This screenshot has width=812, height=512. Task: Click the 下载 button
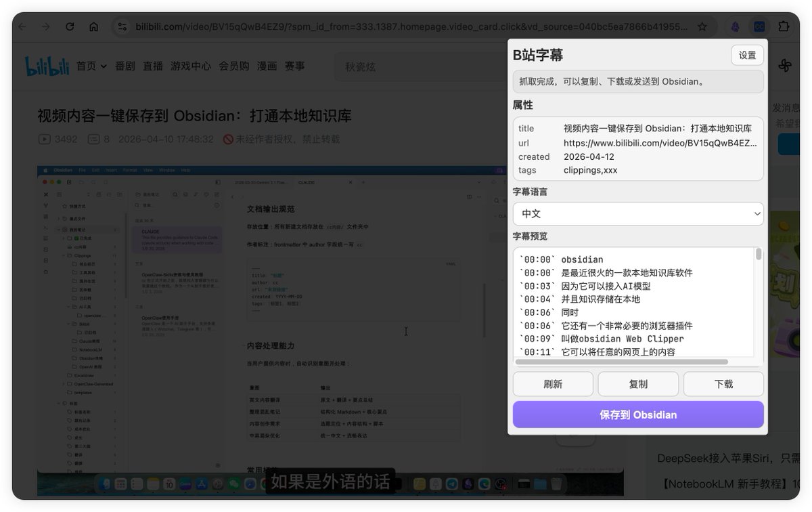coord(723,384)
